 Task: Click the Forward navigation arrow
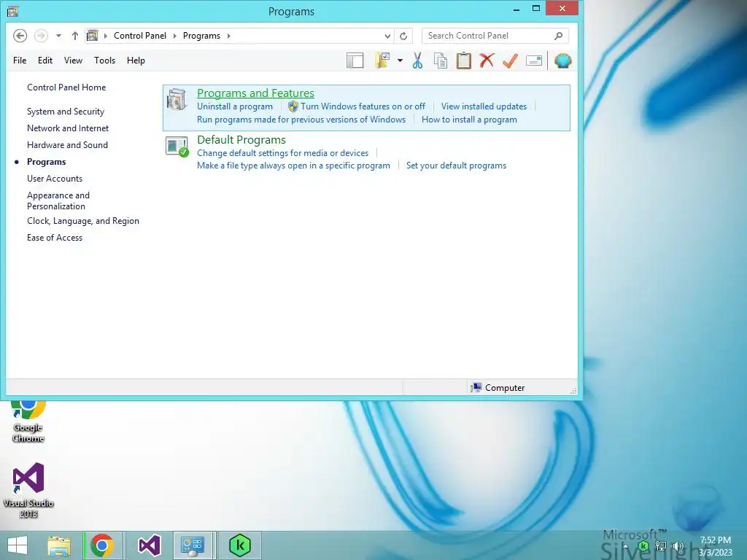41,36
